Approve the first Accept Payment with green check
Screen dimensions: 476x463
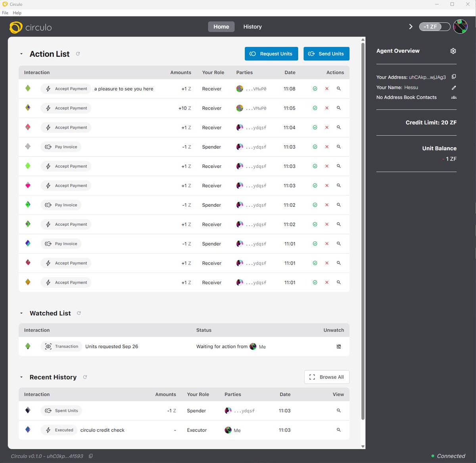coord(315,88)
